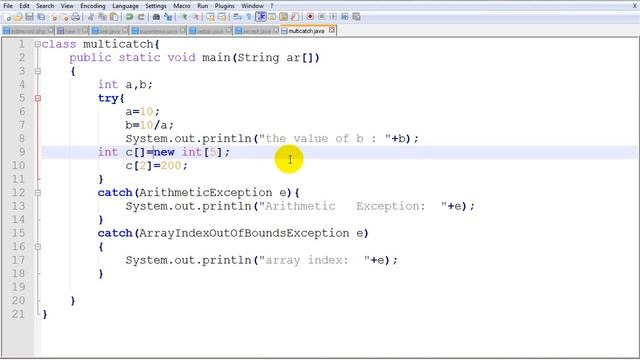Click the Copy toolbar icon

[x=102, y=17]
